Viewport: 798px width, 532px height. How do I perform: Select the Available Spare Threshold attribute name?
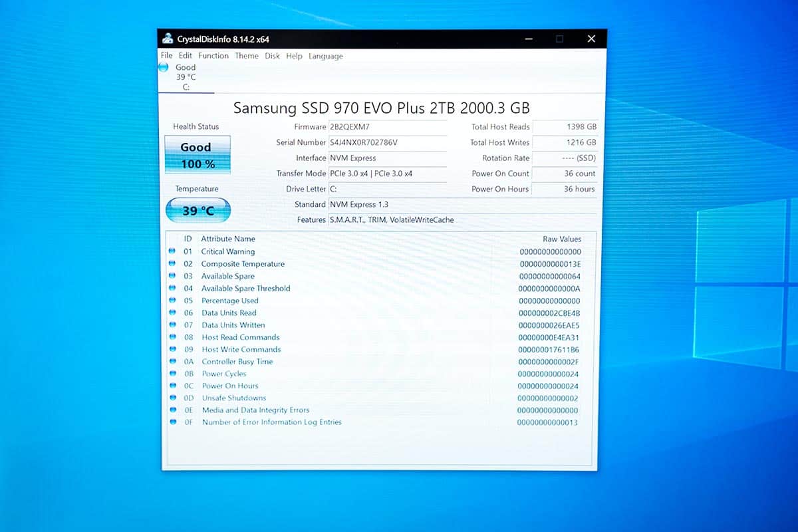(x=246, y=289)
